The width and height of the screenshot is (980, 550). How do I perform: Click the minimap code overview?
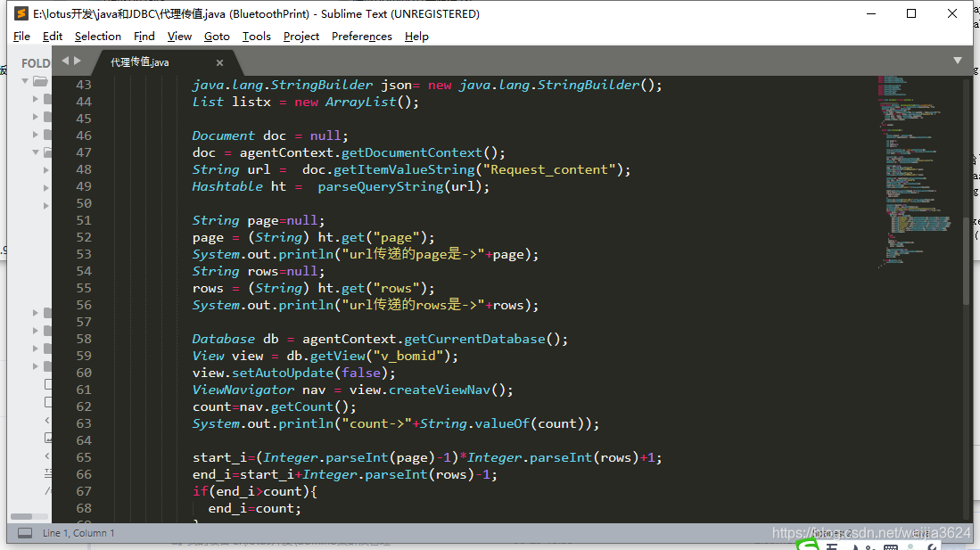click(x=914, y=172)
